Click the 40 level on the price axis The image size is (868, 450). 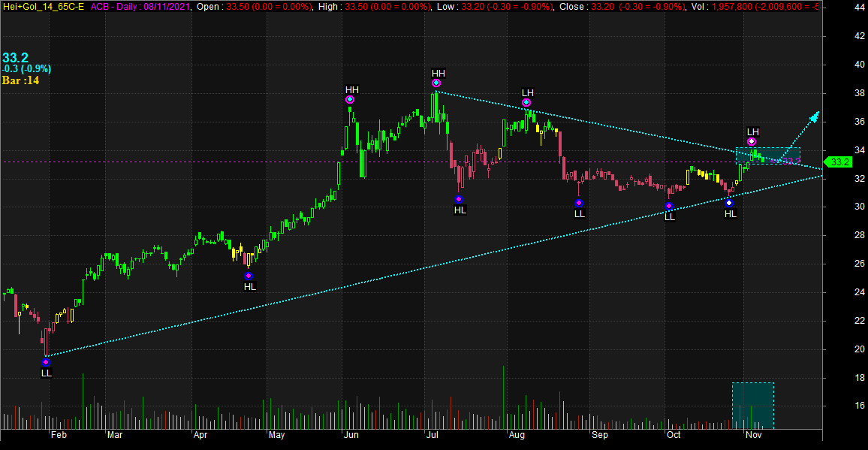pyautogui.click(x=838, y=65)
